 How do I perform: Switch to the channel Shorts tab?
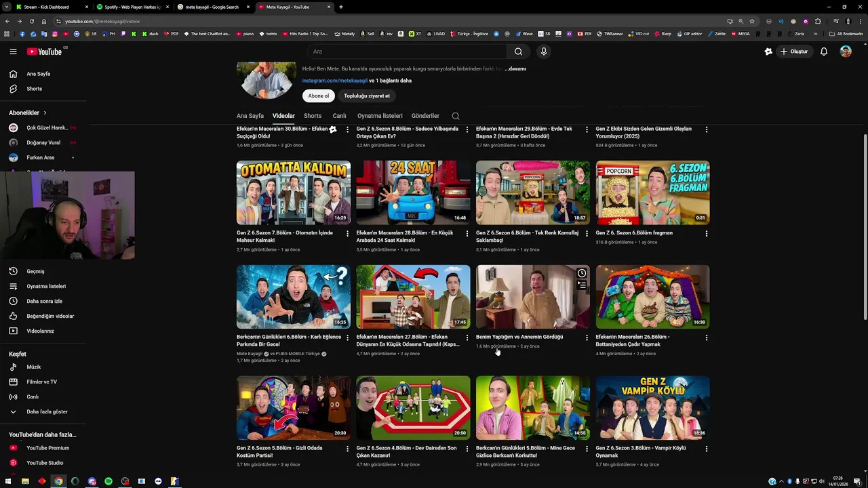(313, 116)
